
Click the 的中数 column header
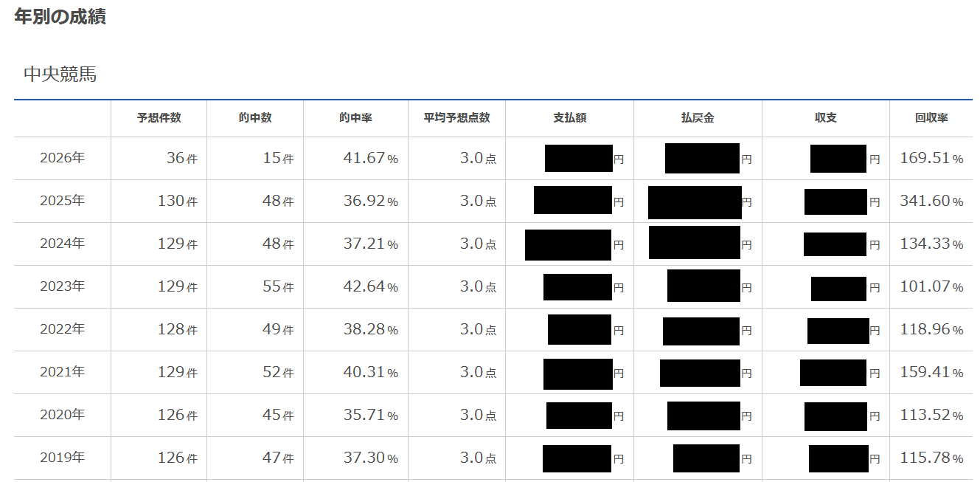(x=255, y=118)
